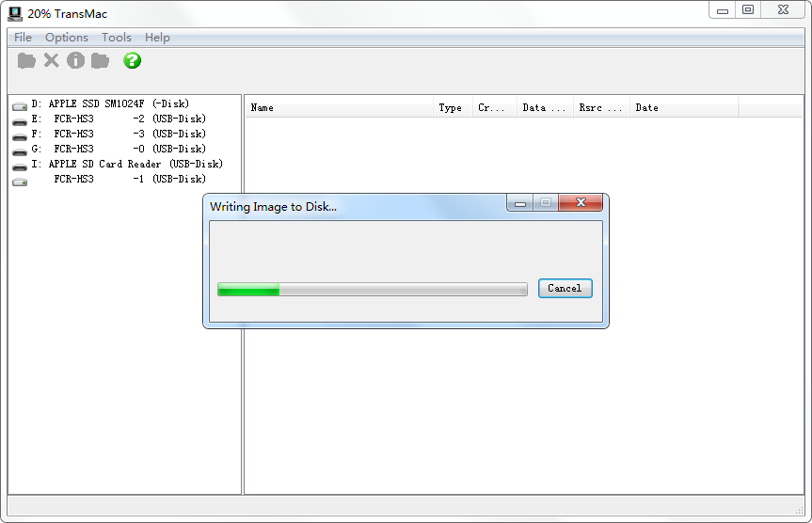Sort by the Rsrc ... column header
The width and height of the screenshot is (812, 523).
tap(601, 108)
